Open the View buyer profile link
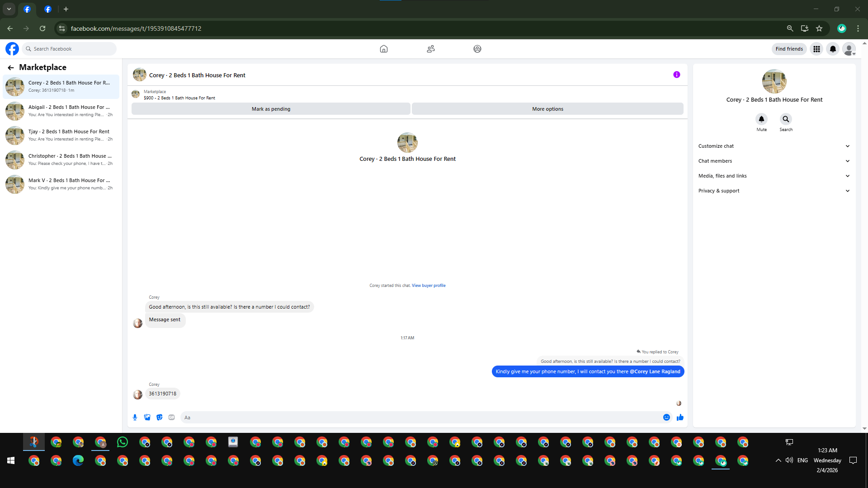The width and height of the screenshot is (868, 488). tap(428, 286)
